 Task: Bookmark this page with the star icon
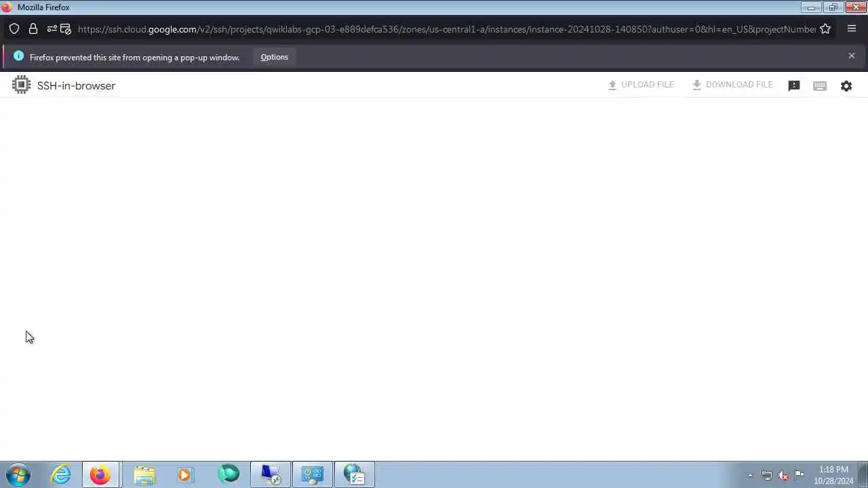click(x=825, y=28)
